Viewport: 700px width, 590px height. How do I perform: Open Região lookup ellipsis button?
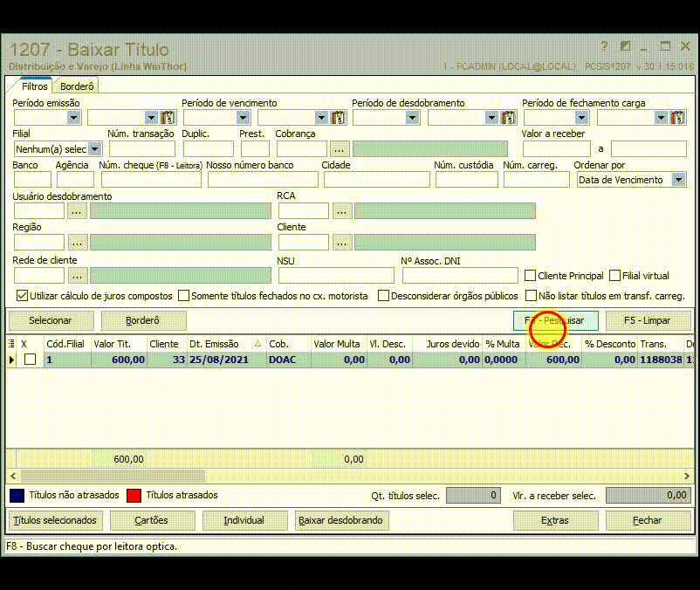[77, 243]
